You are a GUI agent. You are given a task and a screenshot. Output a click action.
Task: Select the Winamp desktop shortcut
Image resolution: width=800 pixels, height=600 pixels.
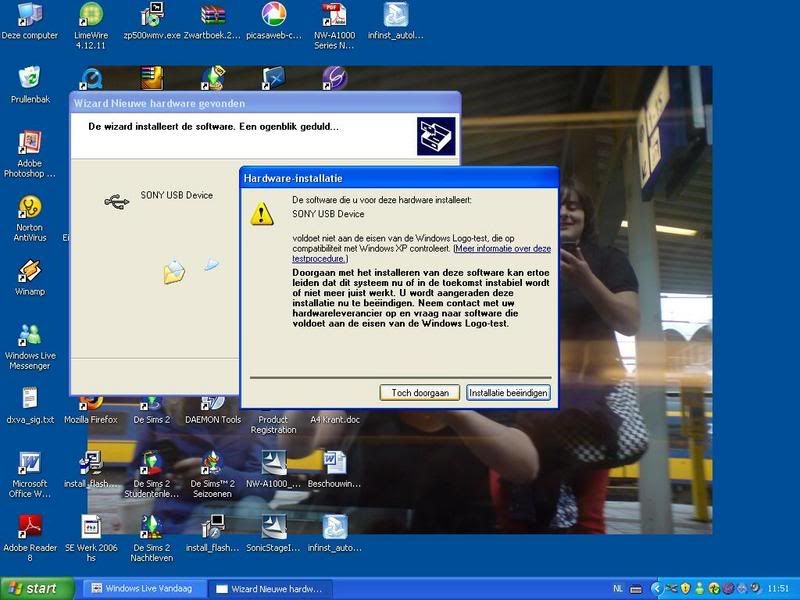pos(30,277)
